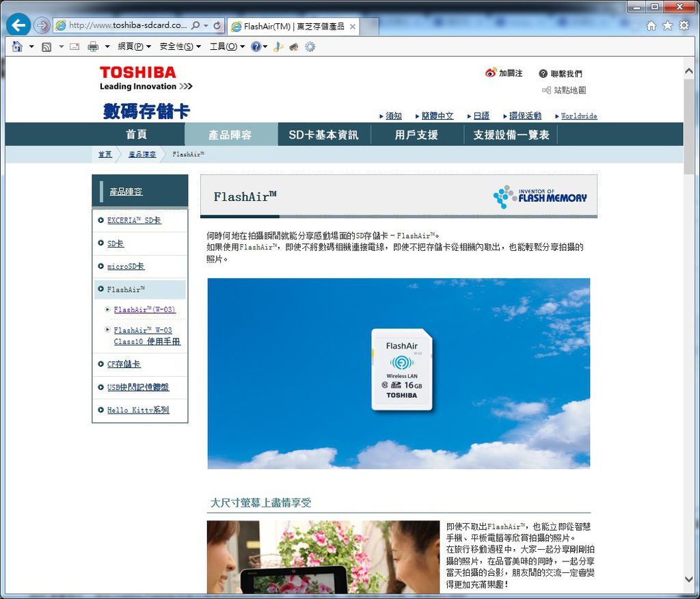The image size is (700, 599).
Task: Print the page with the printer icon
Action: [x=93, y=46]
